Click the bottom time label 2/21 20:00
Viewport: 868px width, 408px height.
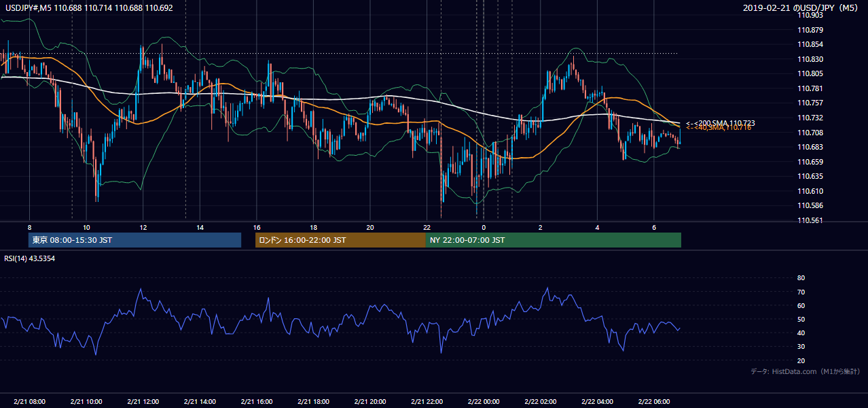tap(369, 402)
